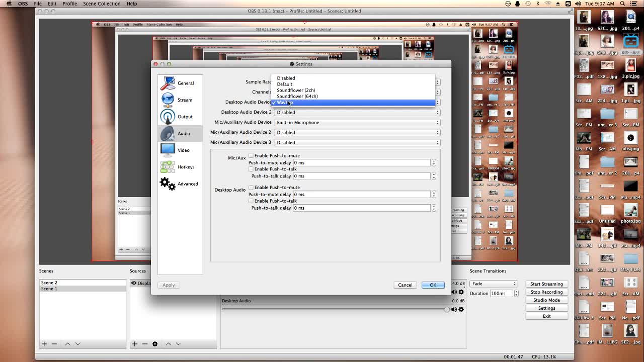
Task: Enable Push-to-mute for Desktop Audio
Action: [251, 187]
